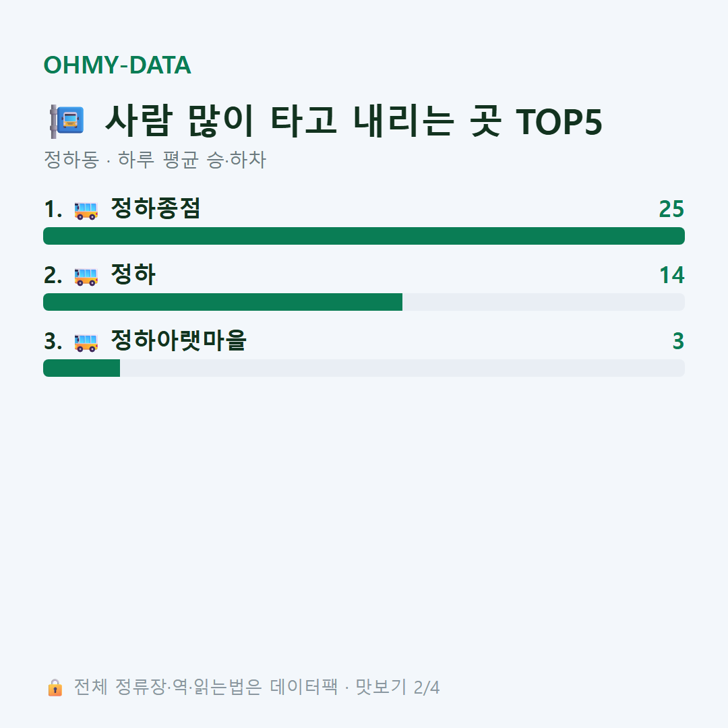Click the bus icon beside 정하종점
728x728 pixels.
(86, 210)
